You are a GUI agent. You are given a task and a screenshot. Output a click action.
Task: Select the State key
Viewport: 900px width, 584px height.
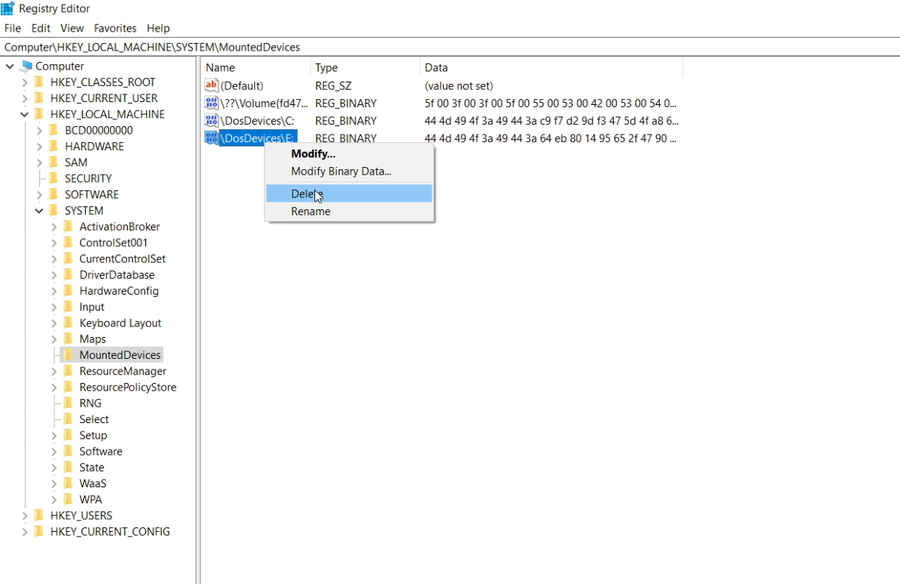[92, 467]
